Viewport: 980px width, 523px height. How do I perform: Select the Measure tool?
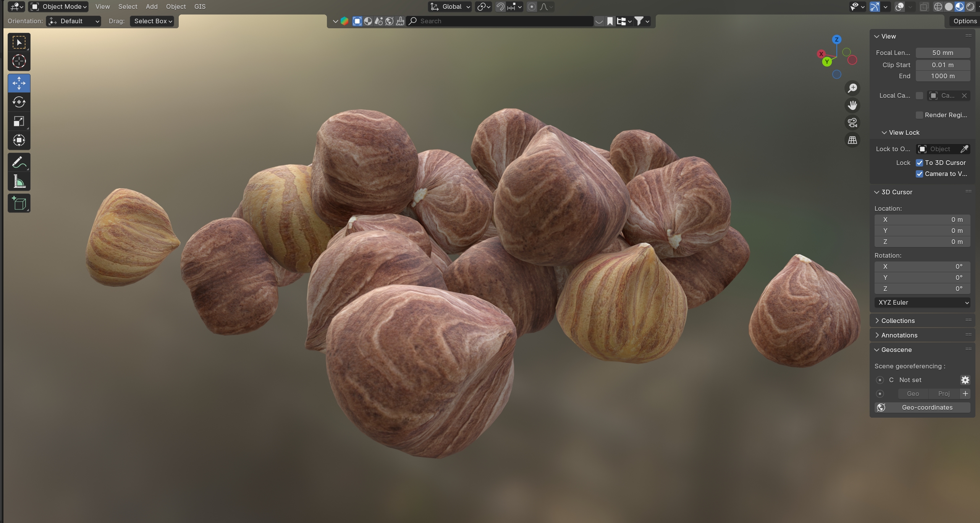[19, 182]
